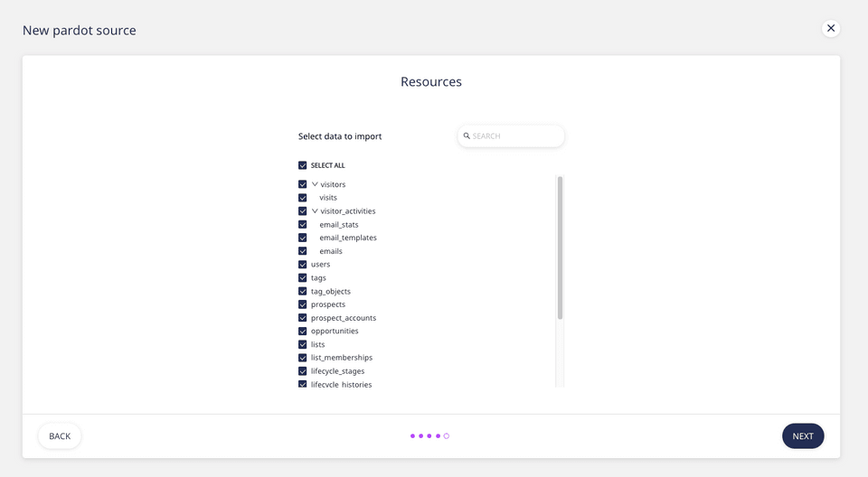
Task: Uncheck the users checkbox
Action: pos(303,265)
